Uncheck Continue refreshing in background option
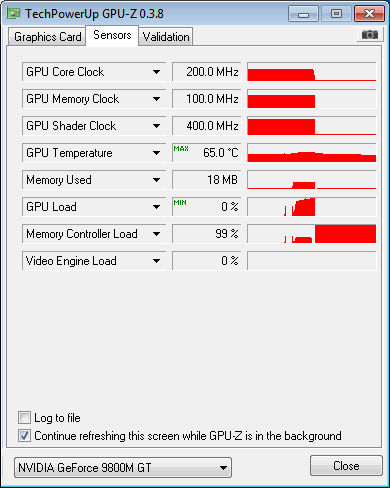The height and width of the screenshot is (488, 390). pos(24,436)
